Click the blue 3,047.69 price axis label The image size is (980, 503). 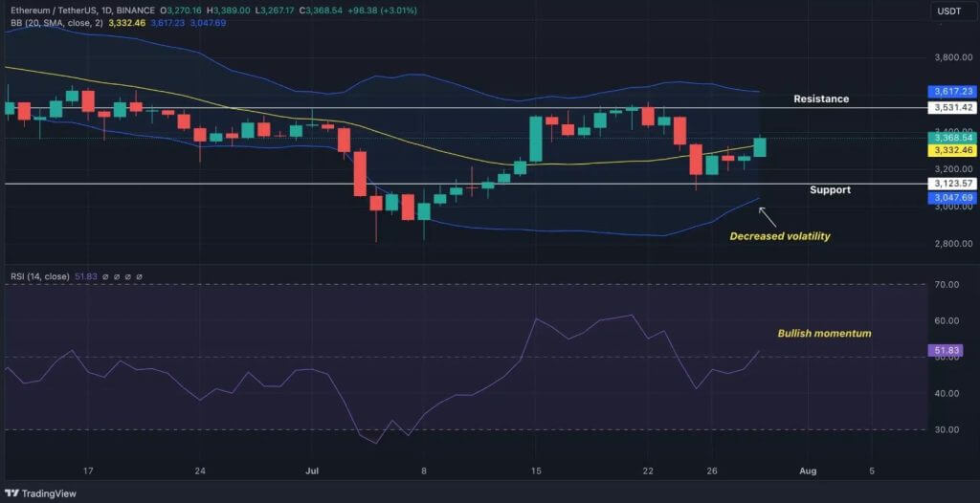(x=952, y=197)
